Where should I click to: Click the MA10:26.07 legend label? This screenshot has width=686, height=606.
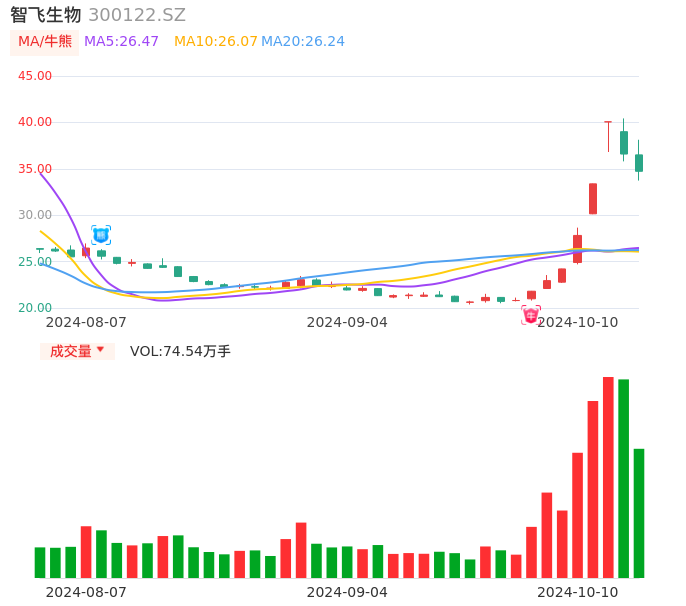(216, 42)
